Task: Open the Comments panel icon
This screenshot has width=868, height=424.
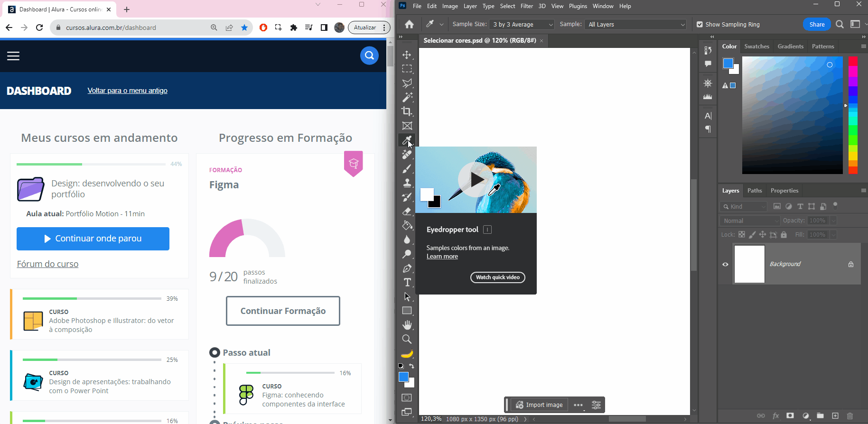Action: point(708,64)
